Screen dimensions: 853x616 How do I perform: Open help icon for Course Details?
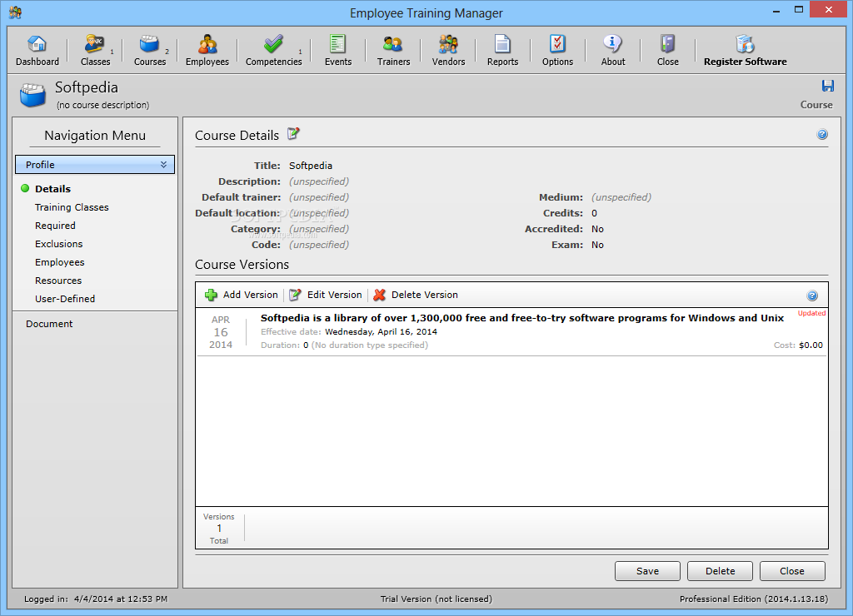pyautogui.click(x=822, y=134)
